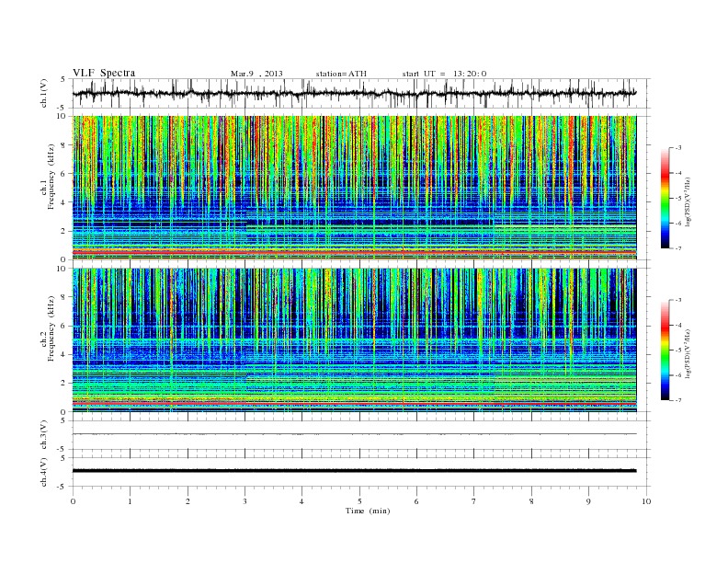Viewport: 728px width, 563px height.
Task: Click the "10" tick on the Time axis
Action: tap(646, 501)
